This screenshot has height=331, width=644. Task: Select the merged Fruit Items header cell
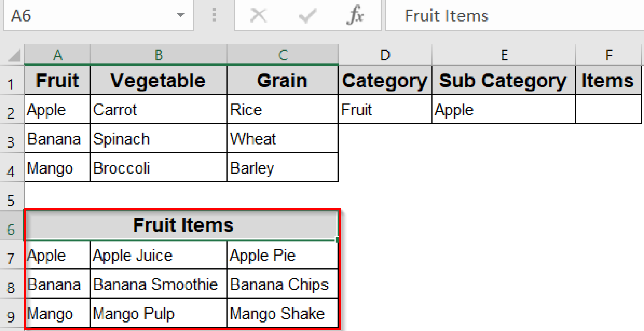coord(182,225)
